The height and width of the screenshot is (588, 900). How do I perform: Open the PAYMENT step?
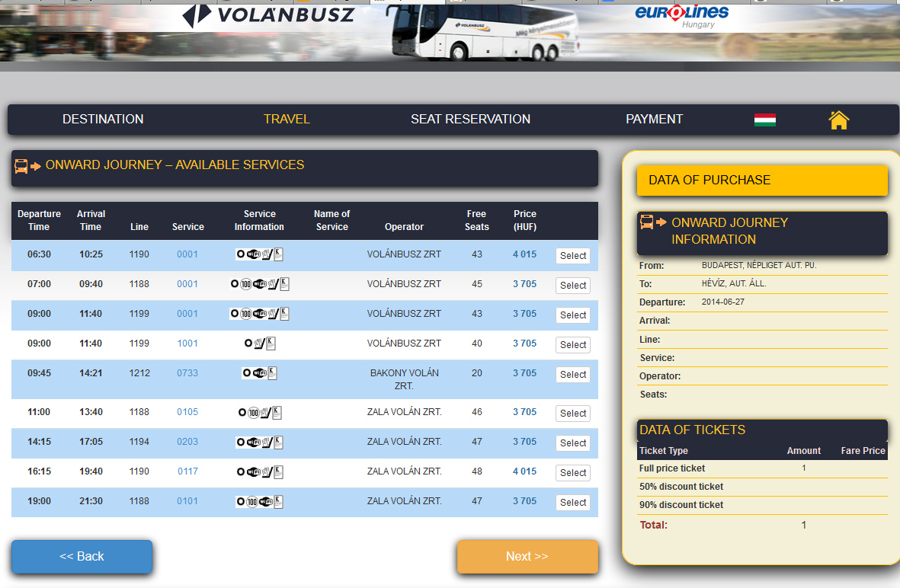[x=655, y=120]
